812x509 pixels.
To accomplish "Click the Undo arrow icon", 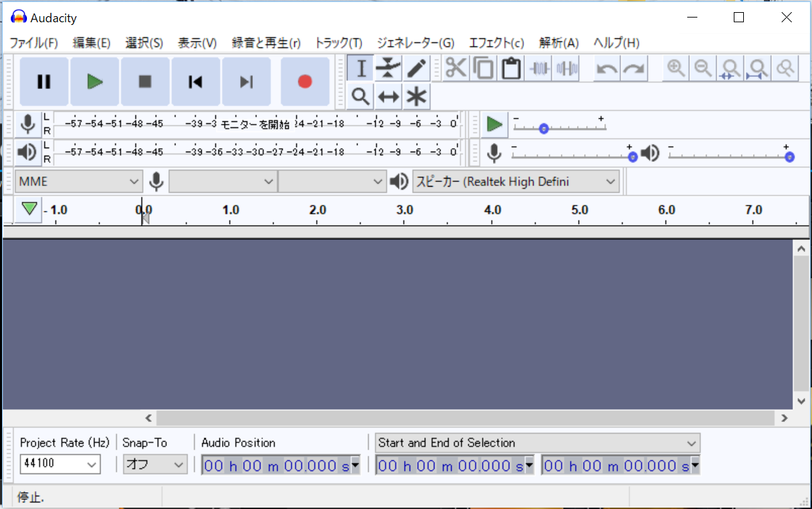I will pyautogui.click(x=607, y=68).
